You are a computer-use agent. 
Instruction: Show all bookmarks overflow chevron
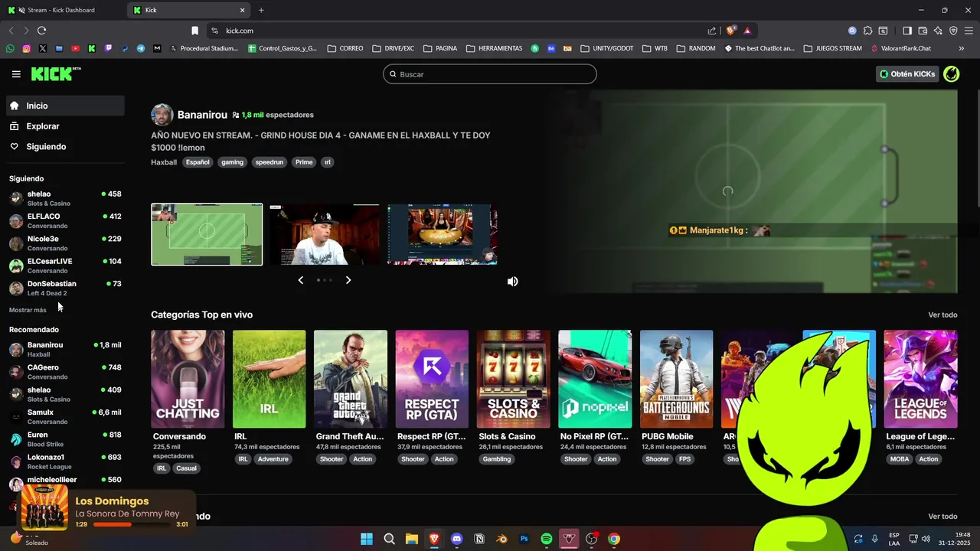(962, 48)
